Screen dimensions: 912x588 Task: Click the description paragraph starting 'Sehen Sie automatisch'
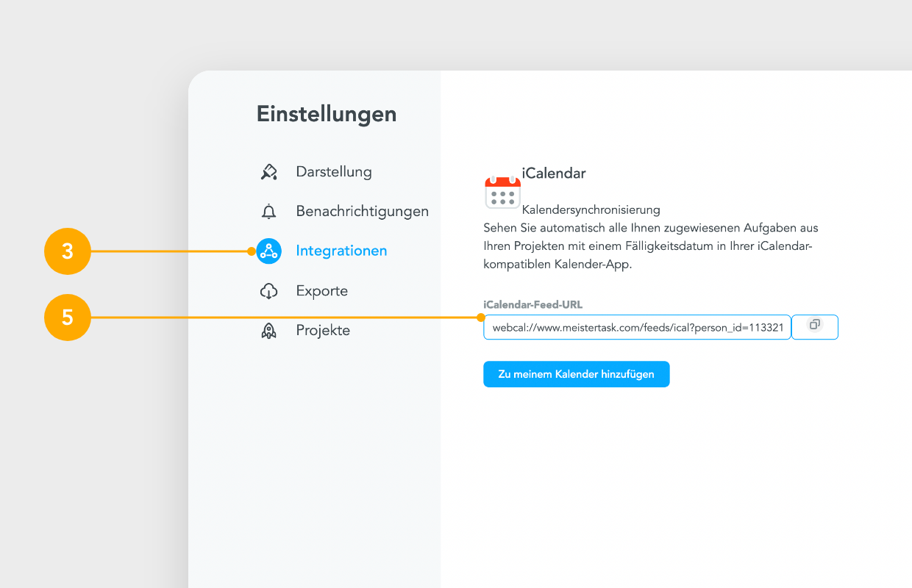pos(651,246)
